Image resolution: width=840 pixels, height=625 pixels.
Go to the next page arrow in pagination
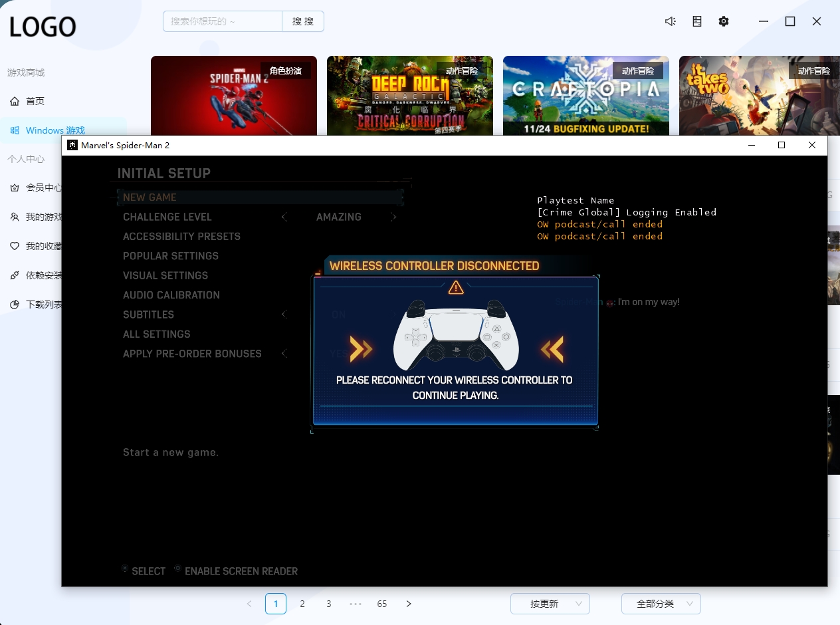409,604
